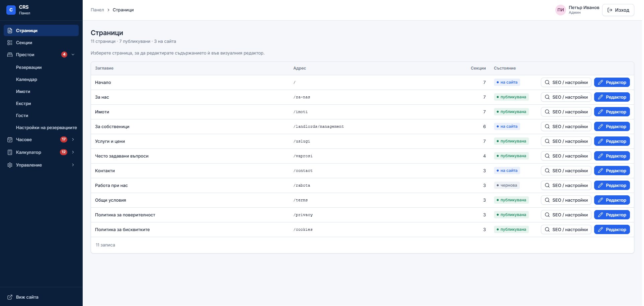The image size is (644, 306).
Task: Expand the Часове menu chevron
Action: (x=73, y=140)
